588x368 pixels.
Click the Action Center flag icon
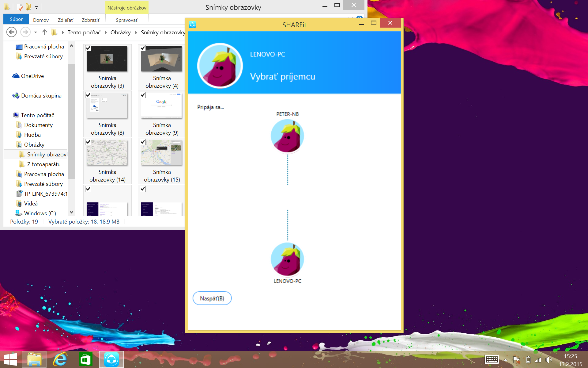click(x=516, y=360)
